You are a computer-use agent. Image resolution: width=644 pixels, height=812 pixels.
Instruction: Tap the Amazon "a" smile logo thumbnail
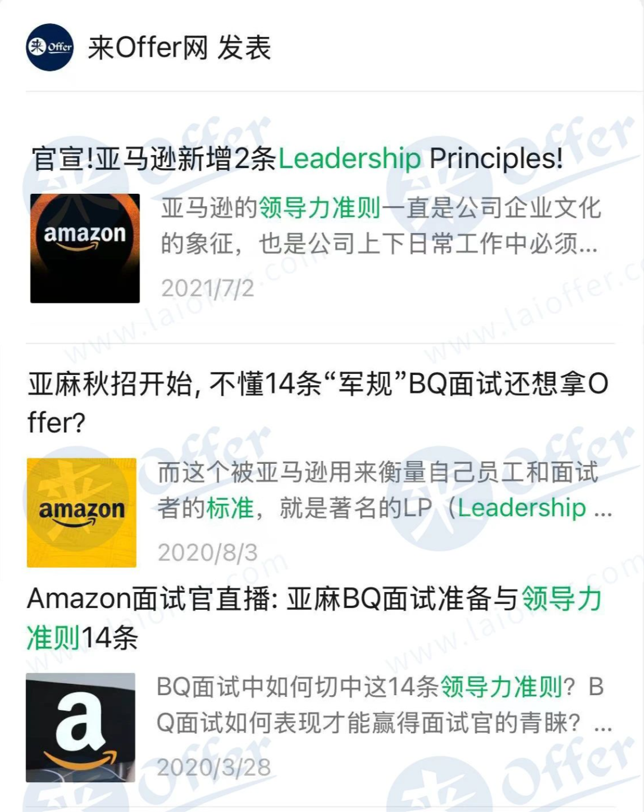[x=80, y=727]
